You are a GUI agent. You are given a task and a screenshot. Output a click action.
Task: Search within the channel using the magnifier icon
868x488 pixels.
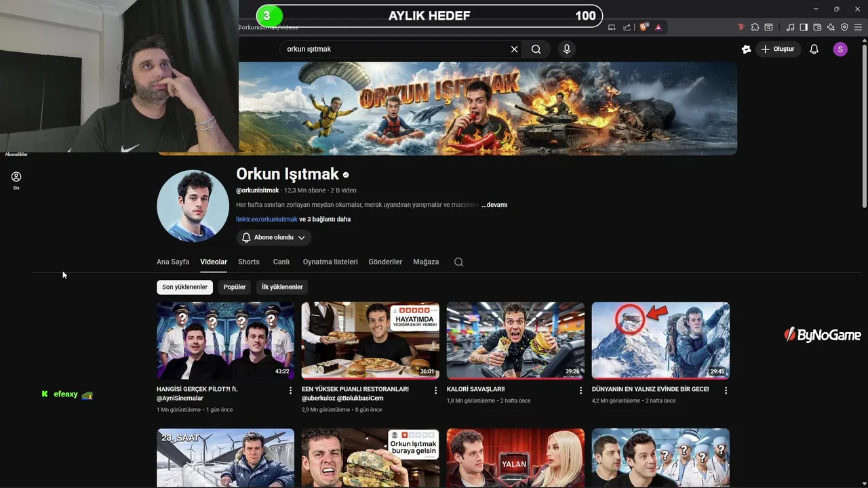click(459, 262)
